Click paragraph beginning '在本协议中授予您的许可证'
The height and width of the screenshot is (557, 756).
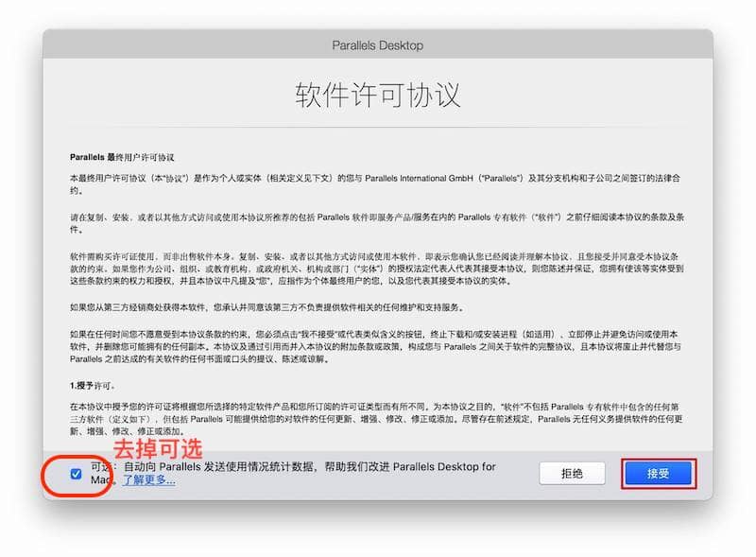coord(376,419)
